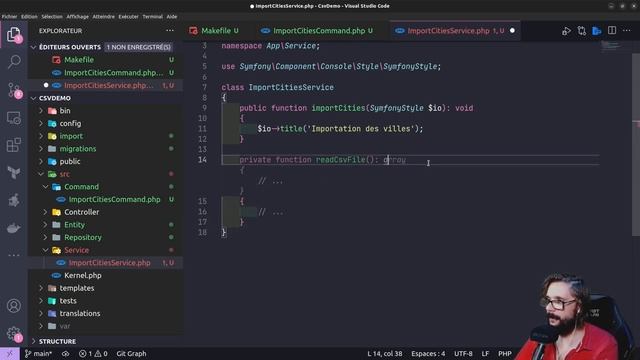Click the synchronize changes status icon
The height and width of the screenshot is (360, 640).
pyautogui.click(x=65, y=353)
